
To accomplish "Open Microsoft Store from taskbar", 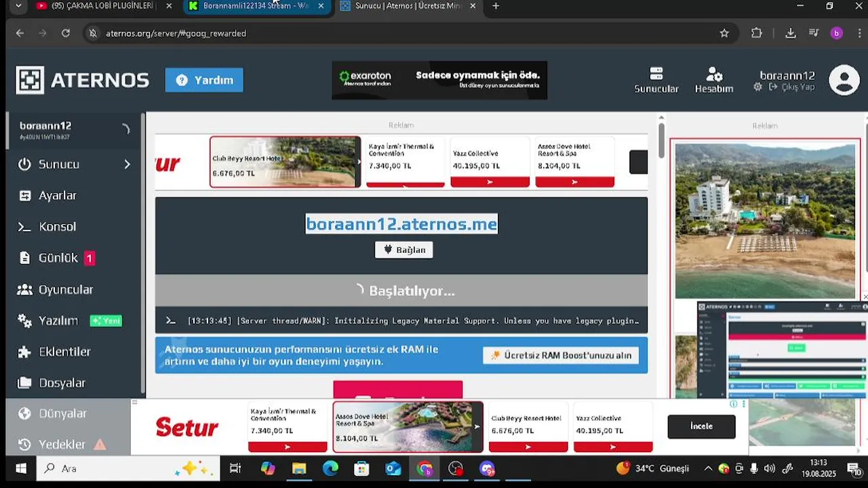I will tap(361, 468).
